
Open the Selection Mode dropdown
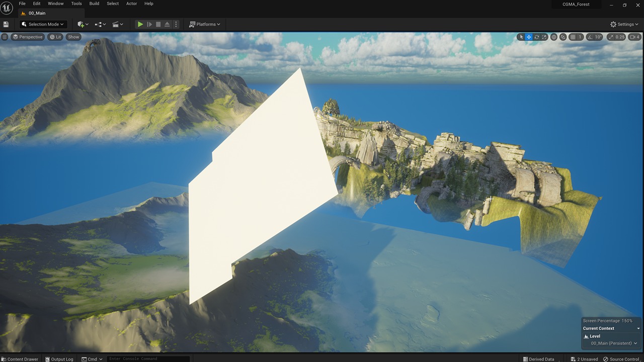coord(43,24)
